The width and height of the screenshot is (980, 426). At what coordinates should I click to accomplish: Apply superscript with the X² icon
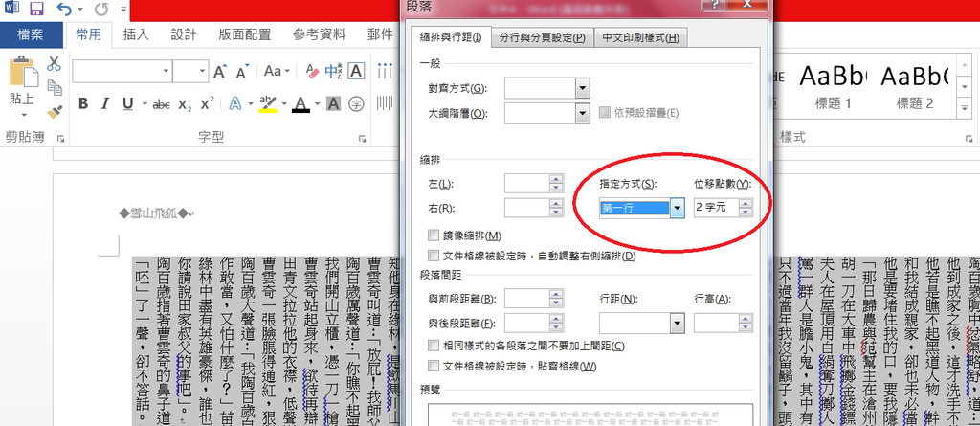coord(207,103)
